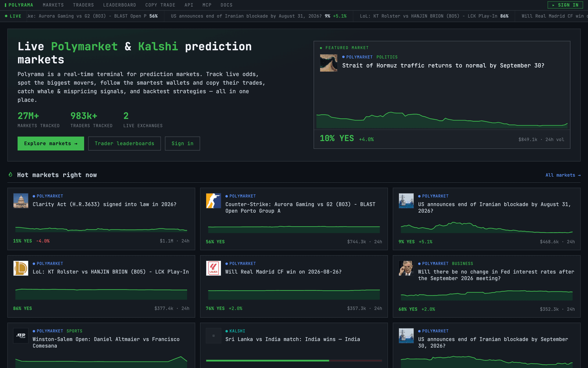Click the hero Sign in button
Screen dimensions: 588x368
183,144
